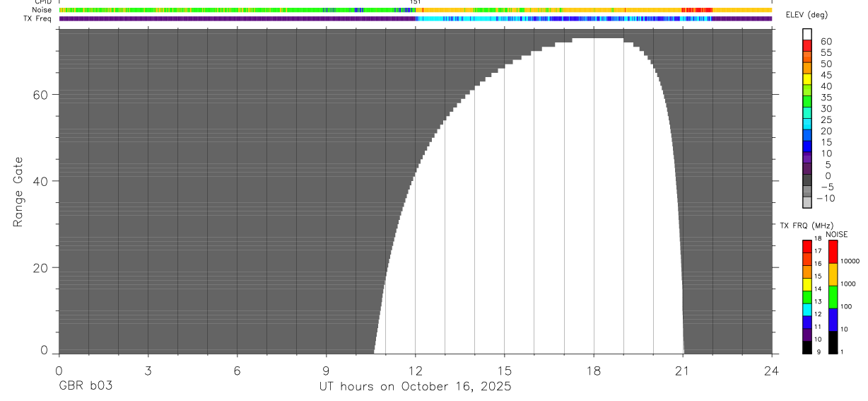
Task: Click the "ELEV (deg)" legend title
Action: [808, 15]
